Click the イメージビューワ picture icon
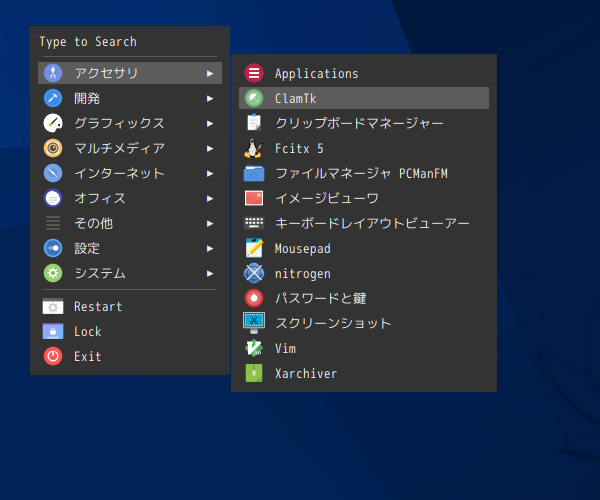Screen dimensions: 600x500 254,198
